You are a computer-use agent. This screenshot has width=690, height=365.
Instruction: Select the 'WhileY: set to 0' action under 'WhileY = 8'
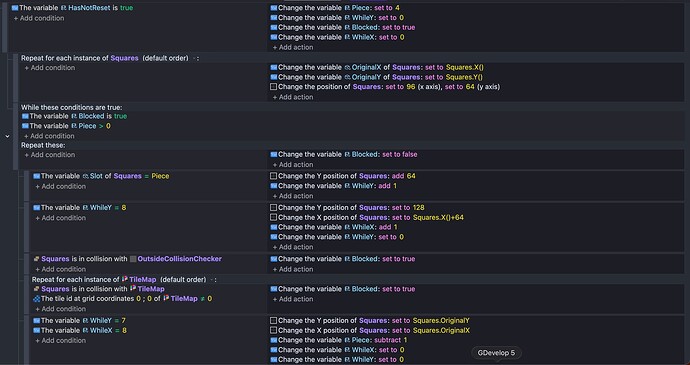pyautogui.click(x=337, y=237)
